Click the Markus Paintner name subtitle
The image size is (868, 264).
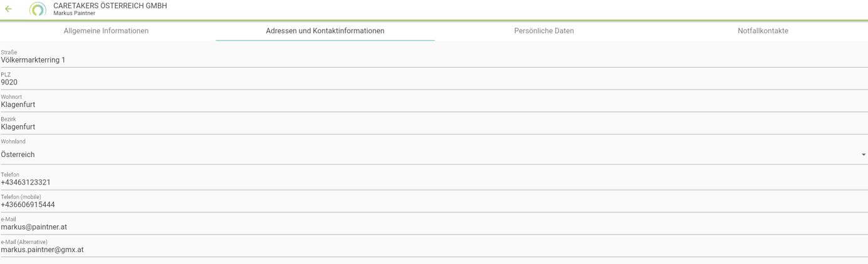[75, 14]
